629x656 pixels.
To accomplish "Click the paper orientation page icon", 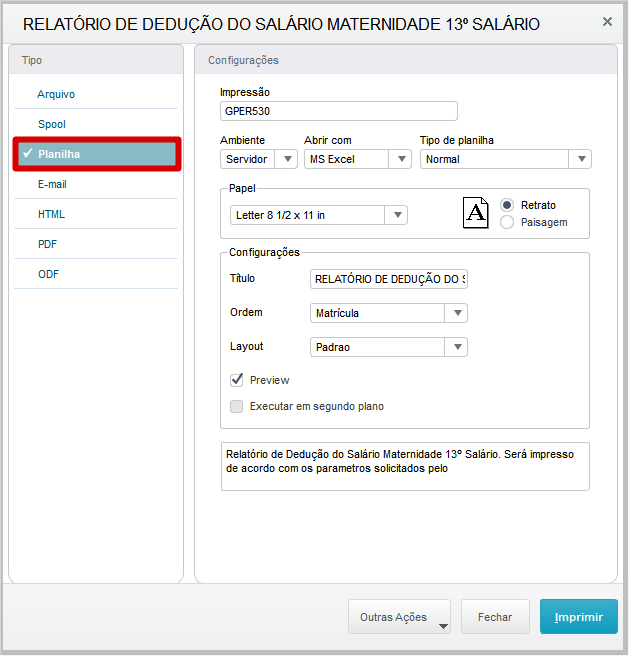I will coord(475,213).
